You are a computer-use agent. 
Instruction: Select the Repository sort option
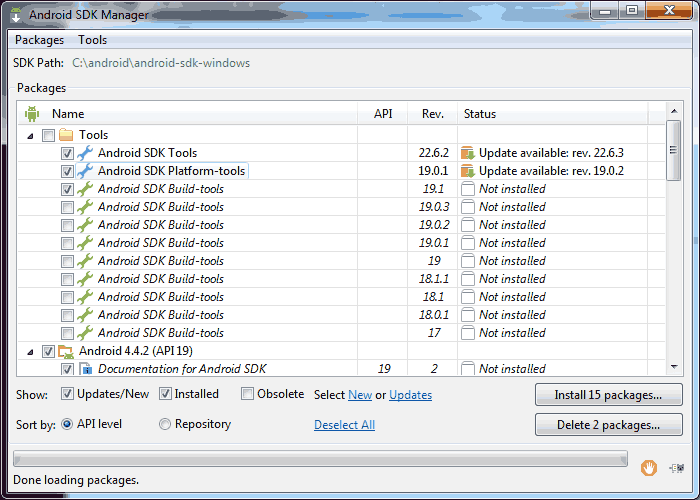point(165,424)
